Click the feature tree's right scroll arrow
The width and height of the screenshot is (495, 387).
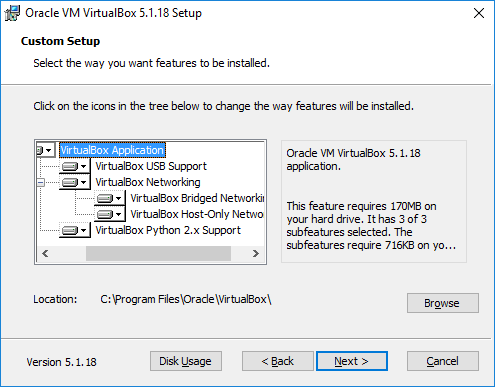[256, 254]
